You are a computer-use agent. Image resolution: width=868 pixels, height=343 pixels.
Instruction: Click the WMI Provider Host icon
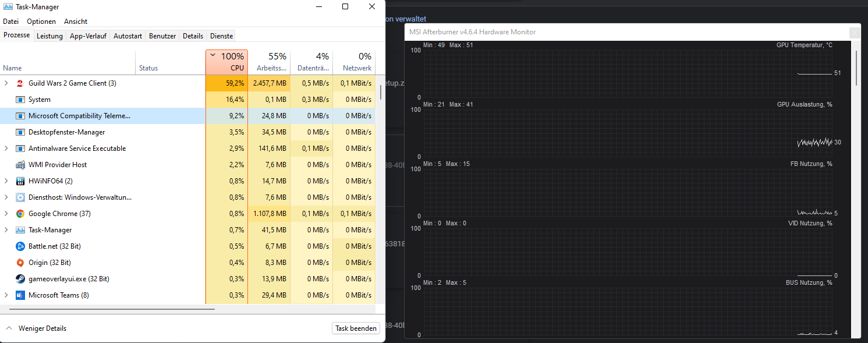point(20,165)
